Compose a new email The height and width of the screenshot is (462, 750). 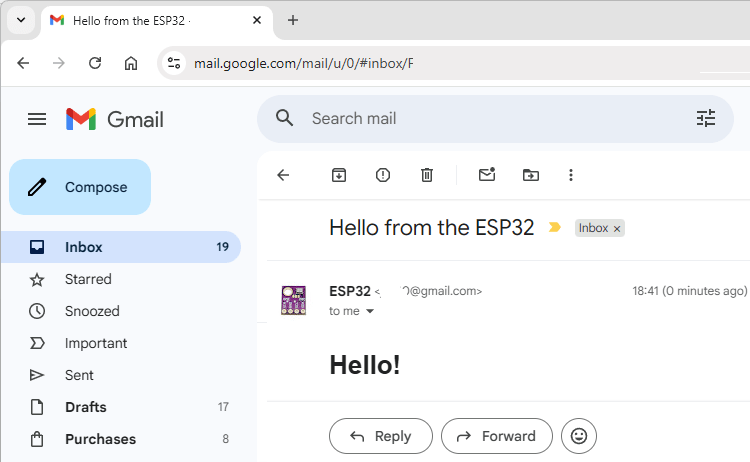[80, 187]
